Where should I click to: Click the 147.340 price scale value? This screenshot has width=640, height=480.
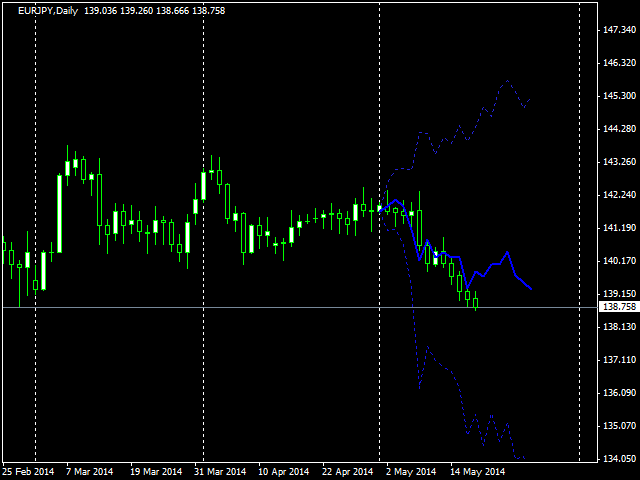[x=619, y=30]
